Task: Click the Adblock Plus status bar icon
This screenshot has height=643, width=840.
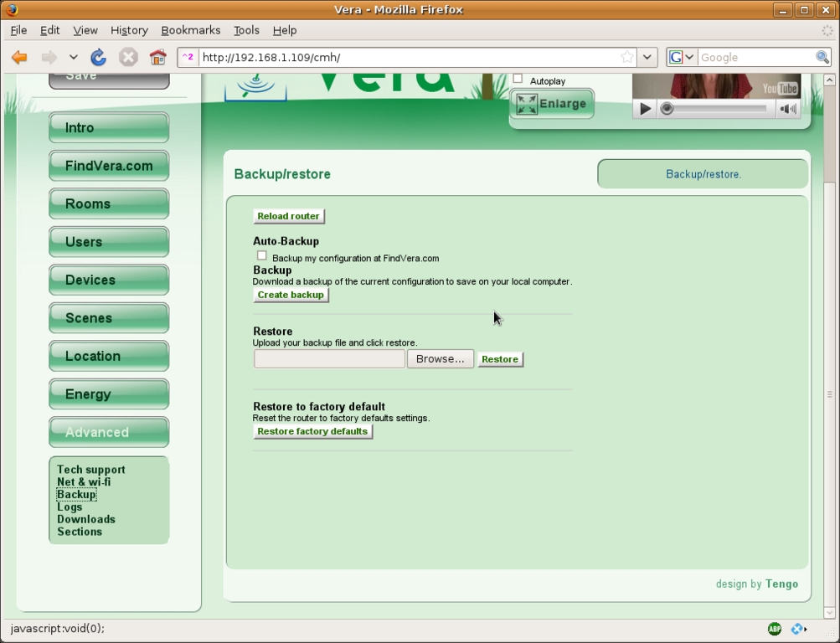Action: (x=775, y=629)
